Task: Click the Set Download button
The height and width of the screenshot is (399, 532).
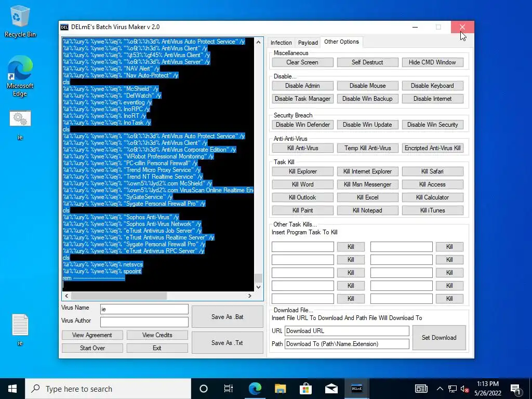Action: click(x=439, y=338)
